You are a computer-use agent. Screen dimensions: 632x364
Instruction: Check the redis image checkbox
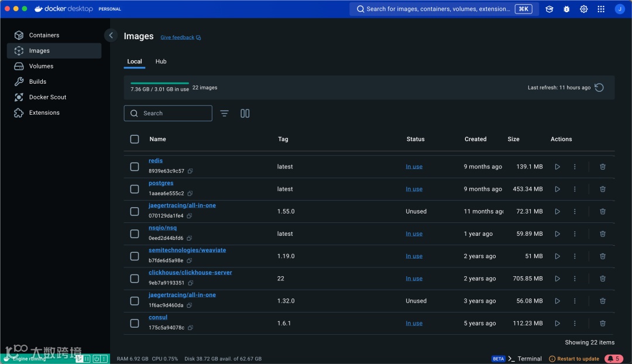[135, 166]
